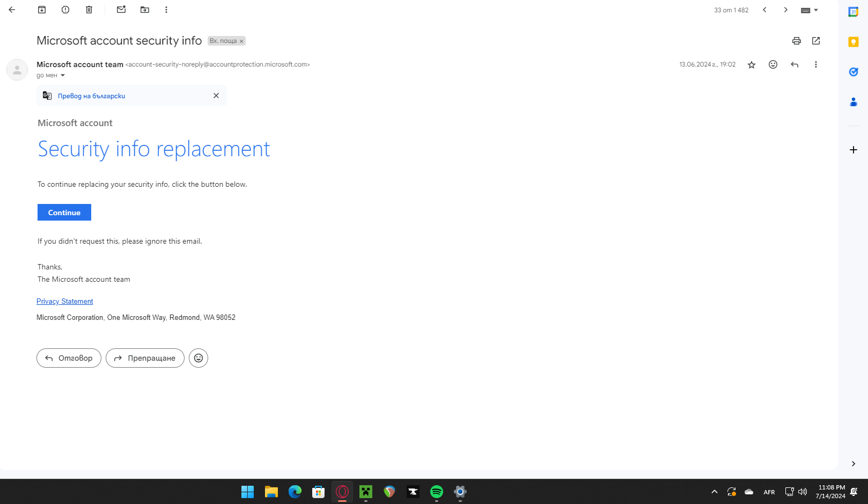Viewport: 868px width, 504px height.
Task: Open more options in top toolbar
Action: click(166, 10)
